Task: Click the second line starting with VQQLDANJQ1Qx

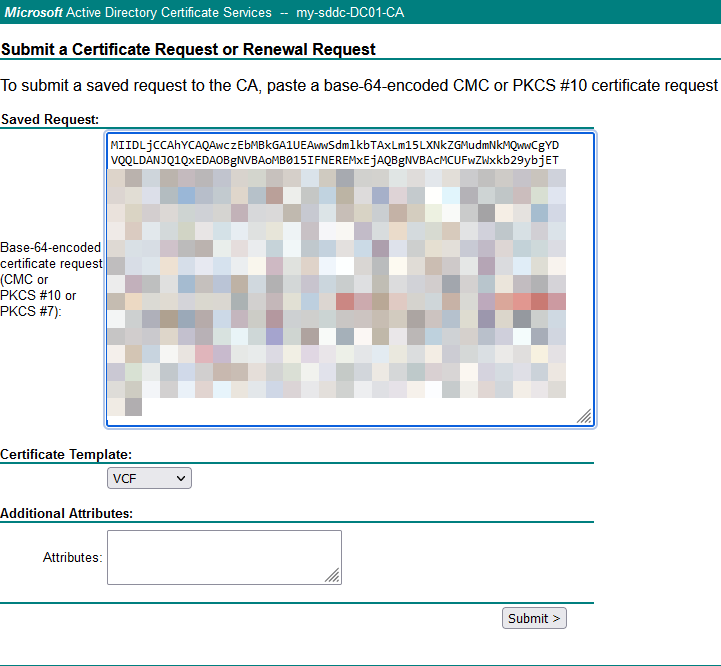Action: (335, 160)
